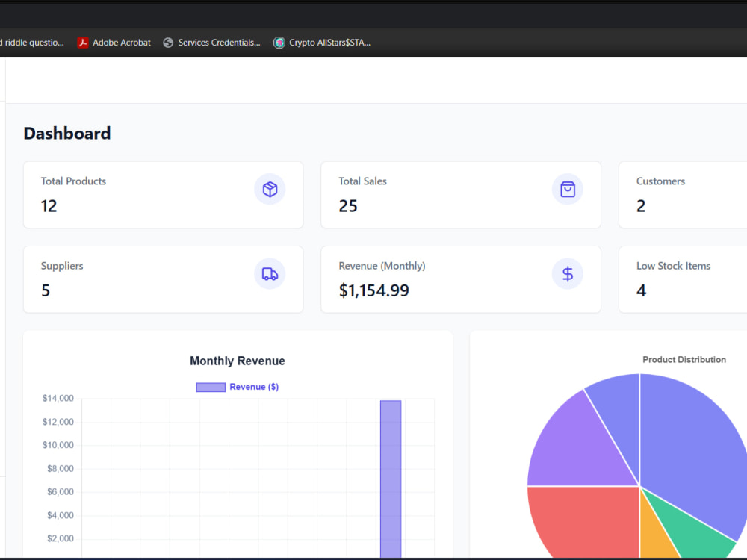Click the Total Products label
The width and height of the screenshot is (747, 560).
click(73, 181)
